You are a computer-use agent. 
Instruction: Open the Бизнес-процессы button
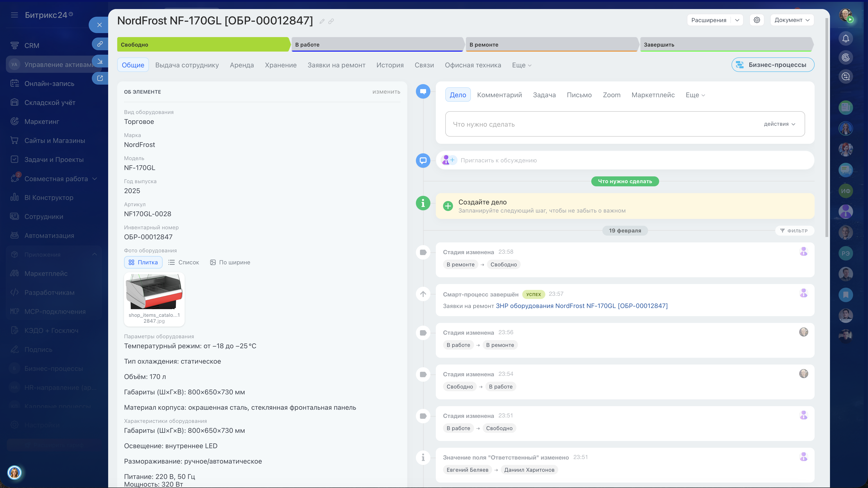pyautogui.click(x=773, y=65)
